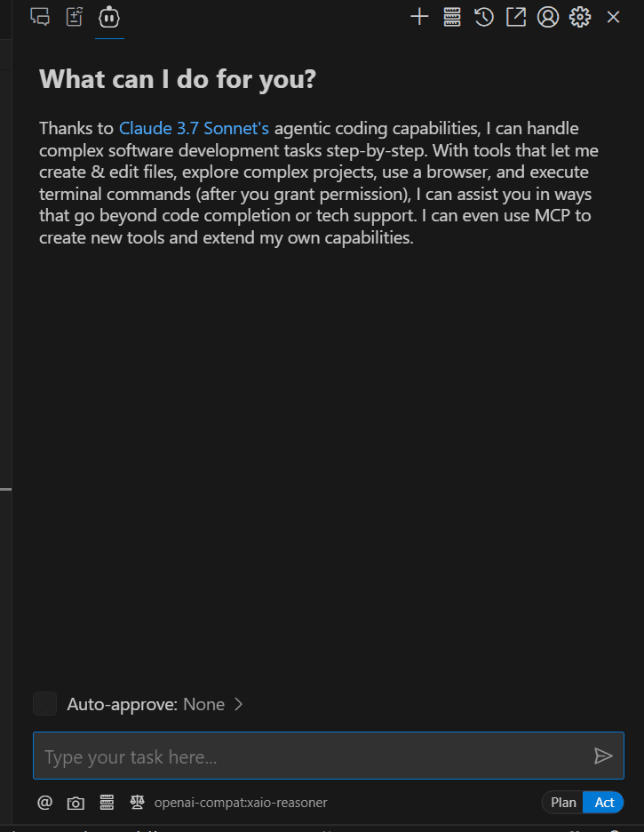Click the server icon below the task input
The height and width of the screenshot is (832, 644).
click(x=107, y=803)
